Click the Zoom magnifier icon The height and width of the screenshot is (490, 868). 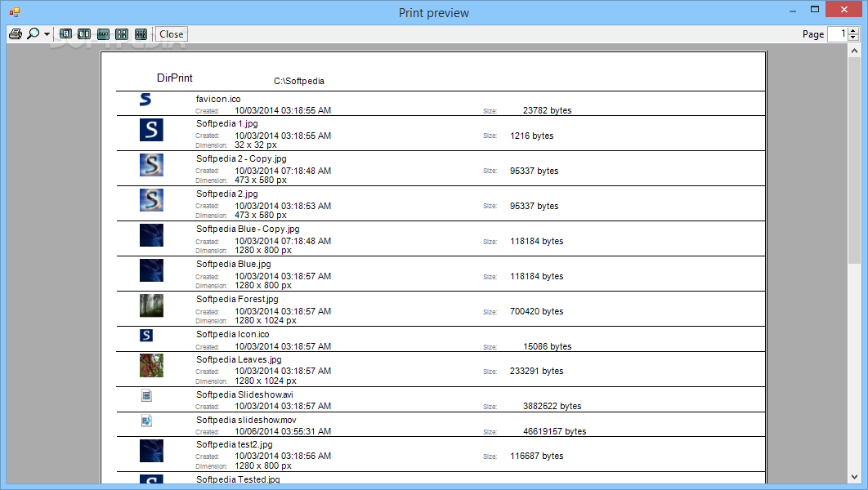[x=34, y=34]
